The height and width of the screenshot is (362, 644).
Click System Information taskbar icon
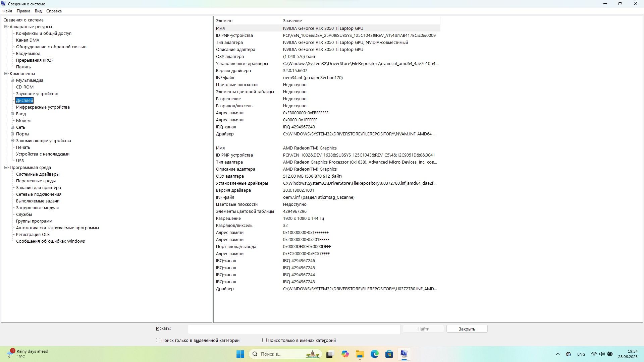[x=404, y=354]
